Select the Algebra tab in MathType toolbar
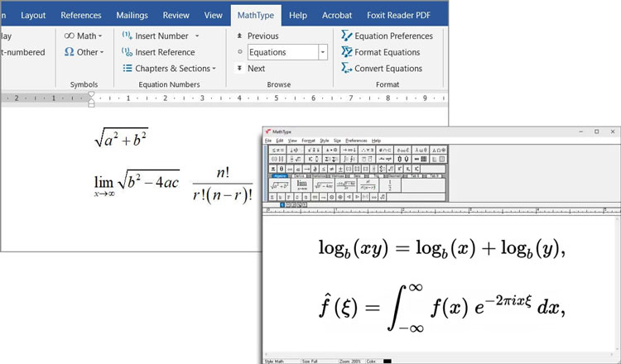 coord(280,176)
